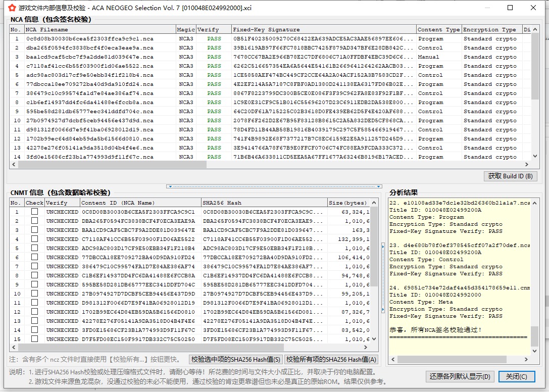Image resolution: width=549 pixels, height=392 pixels.
Task: Tick the checkbox in CNMT row 5
Action: (34, 248)
